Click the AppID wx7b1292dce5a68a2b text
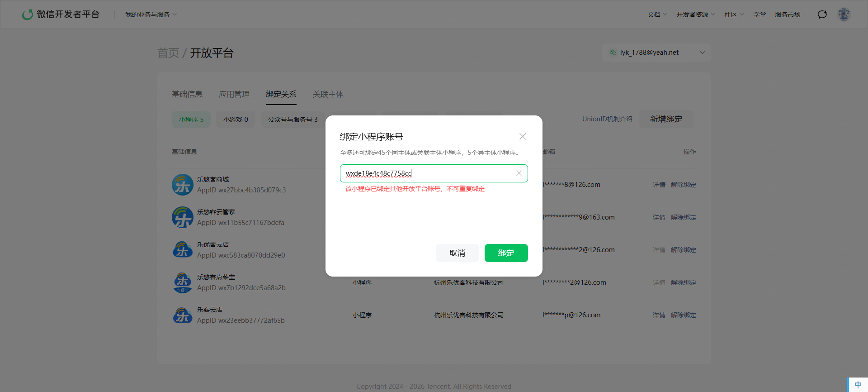Image resolution: width=868 pixels, height=392 pixels. coord(241,288)
